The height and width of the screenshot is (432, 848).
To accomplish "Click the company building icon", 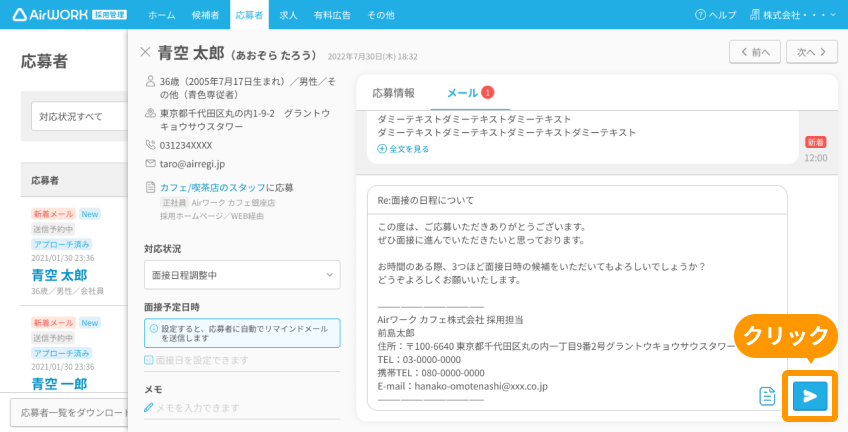I will (x=754, y=15).
